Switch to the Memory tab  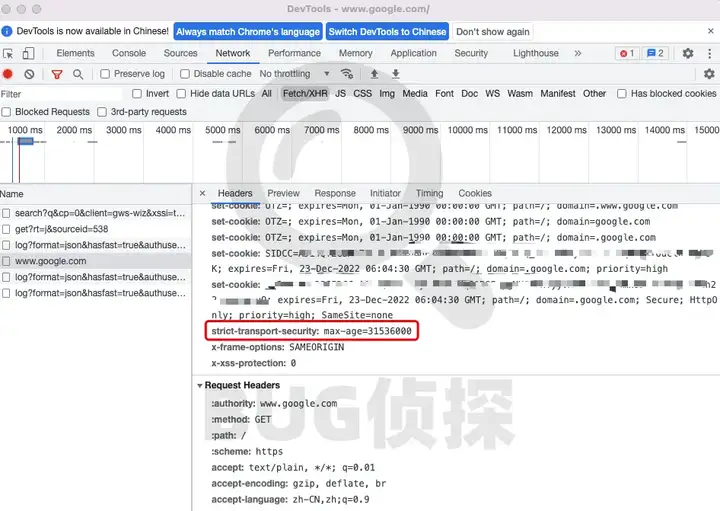click(x=356, y=53)
